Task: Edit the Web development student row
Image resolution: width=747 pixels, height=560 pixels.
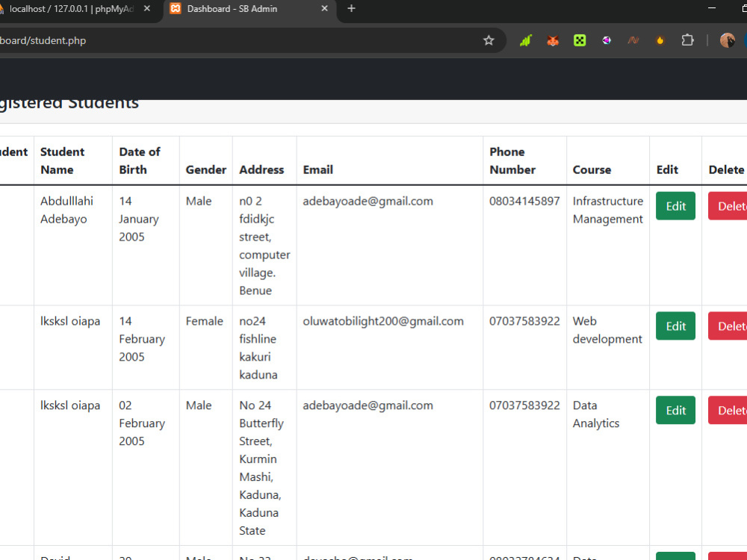Action: coord(675,326)
